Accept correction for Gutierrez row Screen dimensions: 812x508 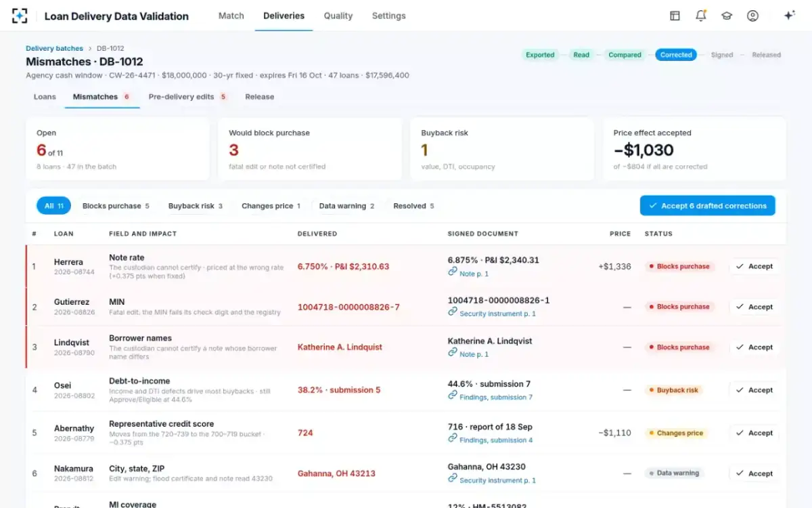tap(754, 307)
